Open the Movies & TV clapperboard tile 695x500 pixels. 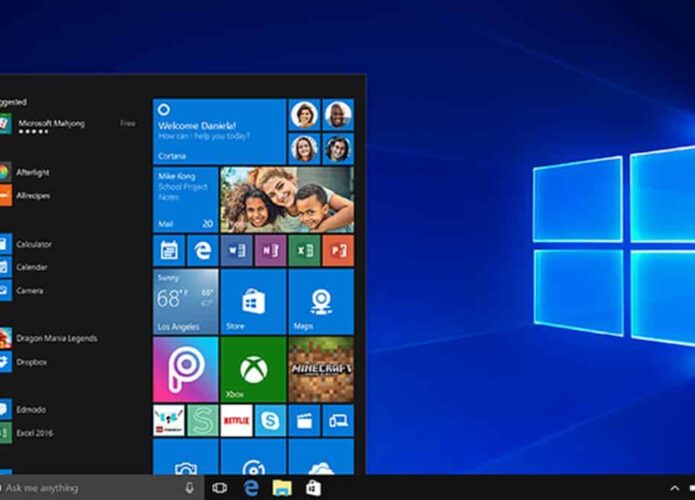[x=304, y=420]
